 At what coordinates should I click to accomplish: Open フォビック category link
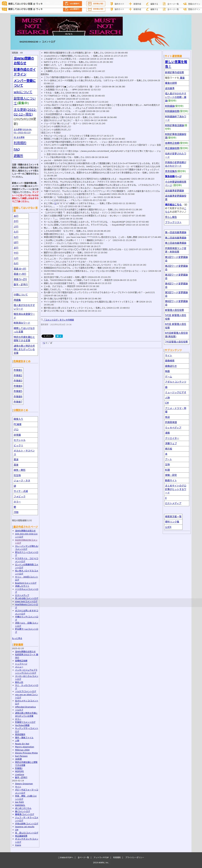[20, 496]
